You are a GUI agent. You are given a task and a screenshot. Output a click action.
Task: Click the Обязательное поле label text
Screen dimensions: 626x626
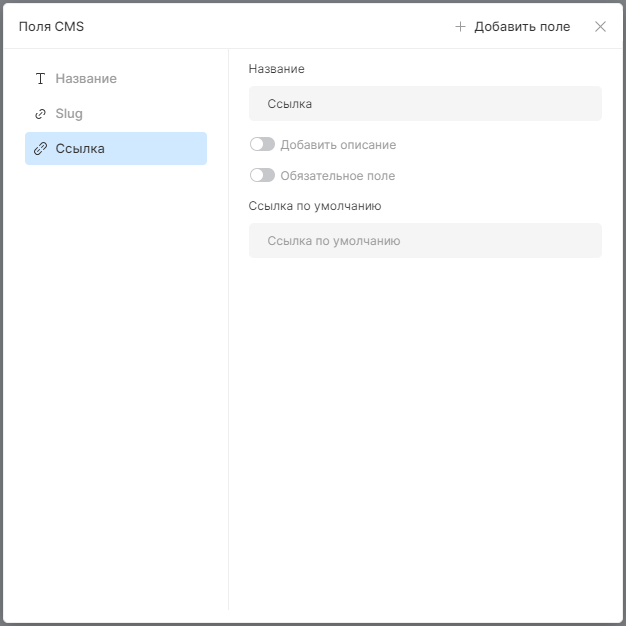[338, 176]
